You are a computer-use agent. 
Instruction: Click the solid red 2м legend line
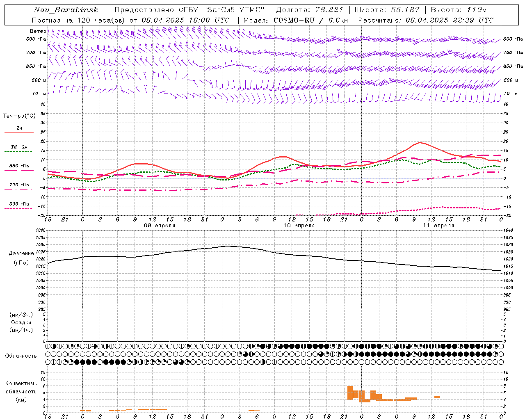[19, 133]
